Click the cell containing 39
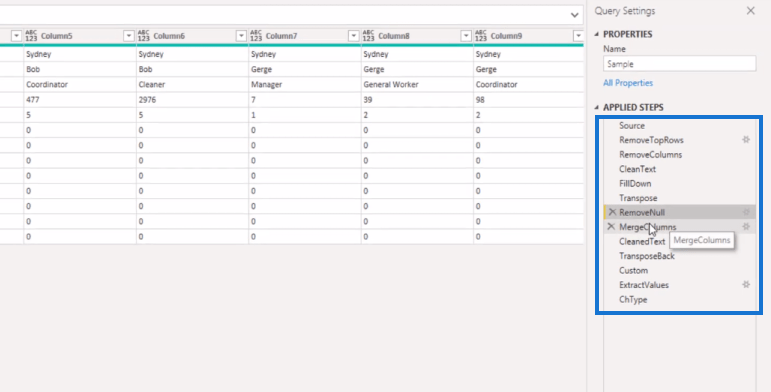Viewport: 771px width, 392px height. click(417, 99)
